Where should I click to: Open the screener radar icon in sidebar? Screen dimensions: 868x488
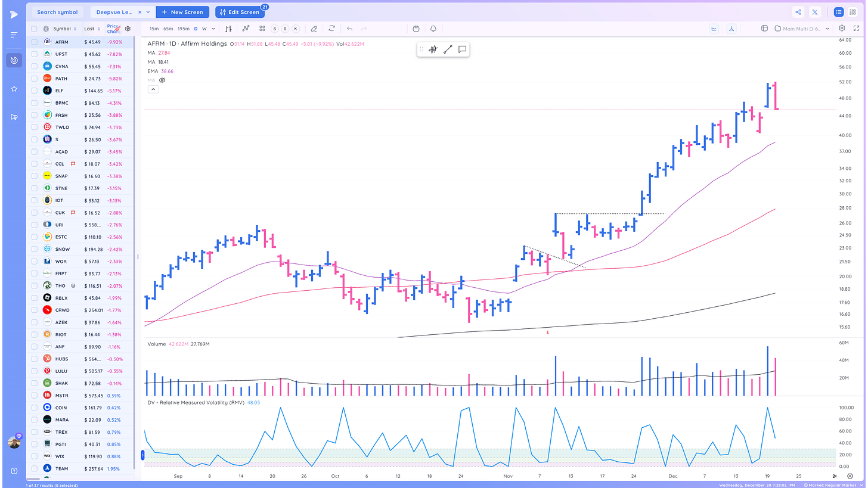click(x=14, y=60)
